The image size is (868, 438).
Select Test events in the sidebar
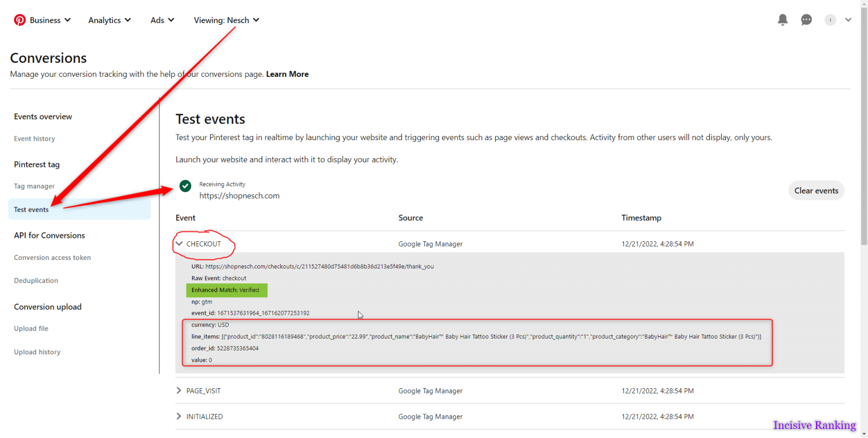(31, 209)
